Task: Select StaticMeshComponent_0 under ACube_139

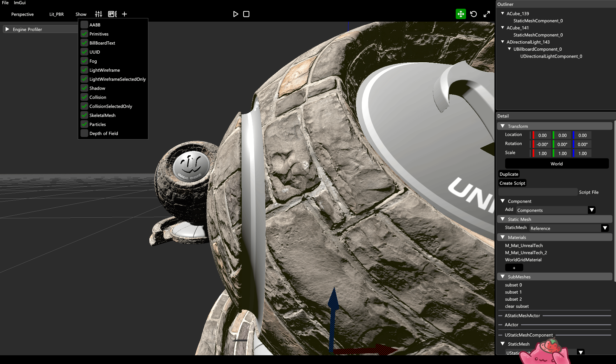Action: [x=538, y=21]
